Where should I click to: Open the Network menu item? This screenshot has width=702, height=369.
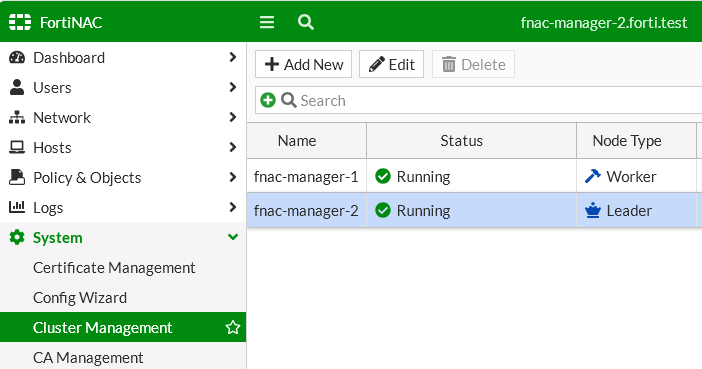(123, 117)
